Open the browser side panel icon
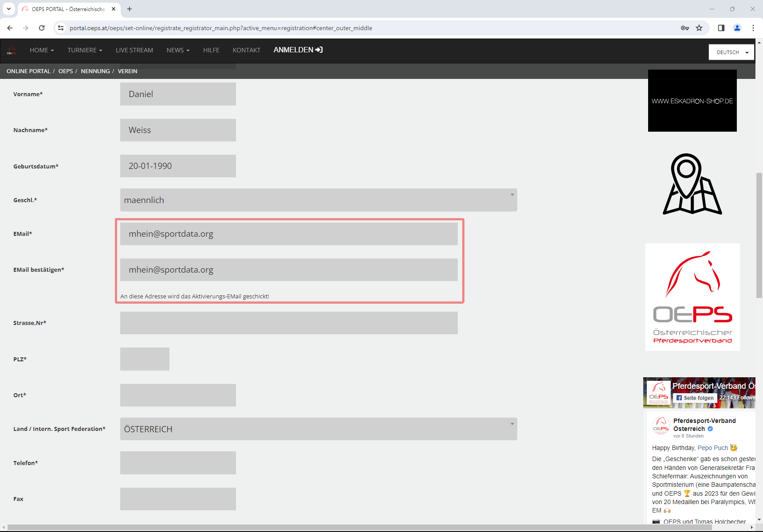The height and width of the screenshot is (532, 763). point(721,28)
